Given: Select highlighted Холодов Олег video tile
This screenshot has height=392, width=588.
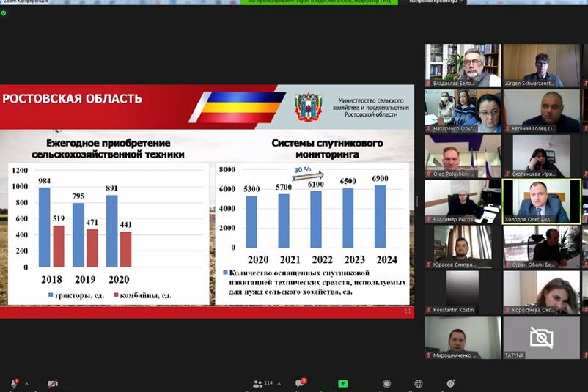Looking at the screenshot, I should pyautogui.click(x=542, y=201).
